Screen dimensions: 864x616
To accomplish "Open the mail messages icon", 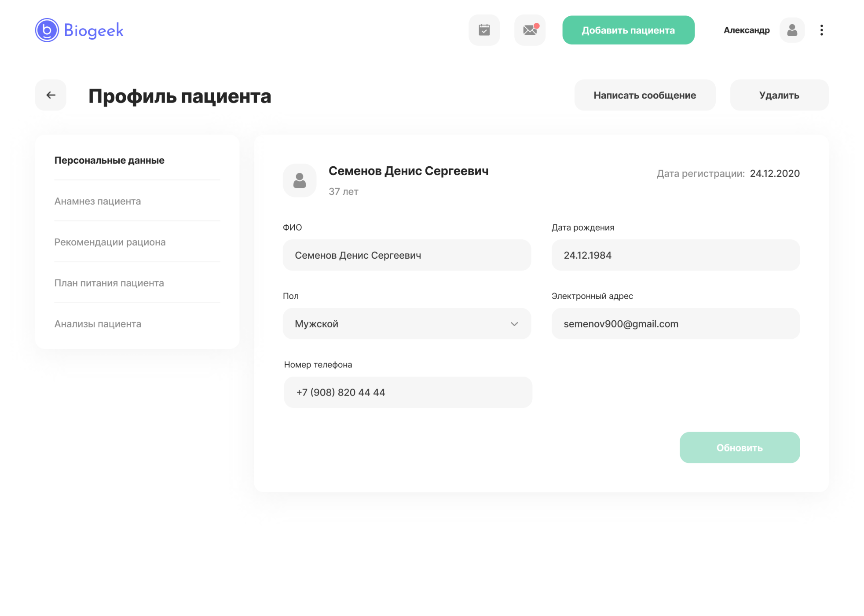I will [530, 30].
